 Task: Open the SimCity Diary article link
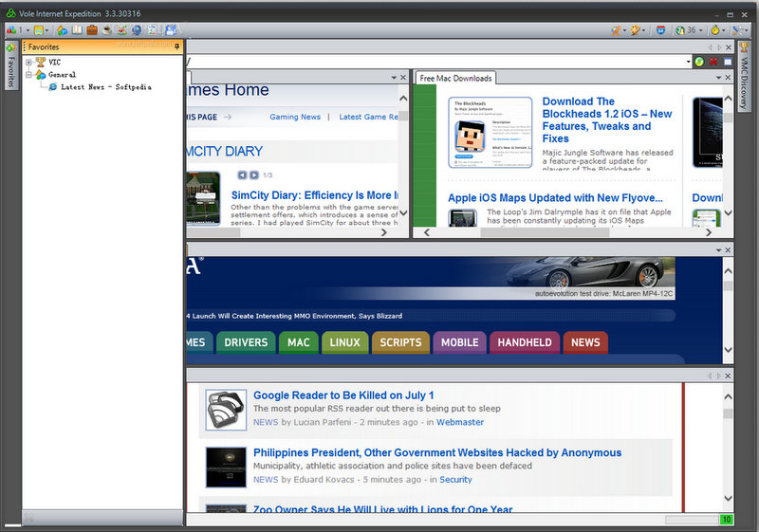[x=315, y=195]
